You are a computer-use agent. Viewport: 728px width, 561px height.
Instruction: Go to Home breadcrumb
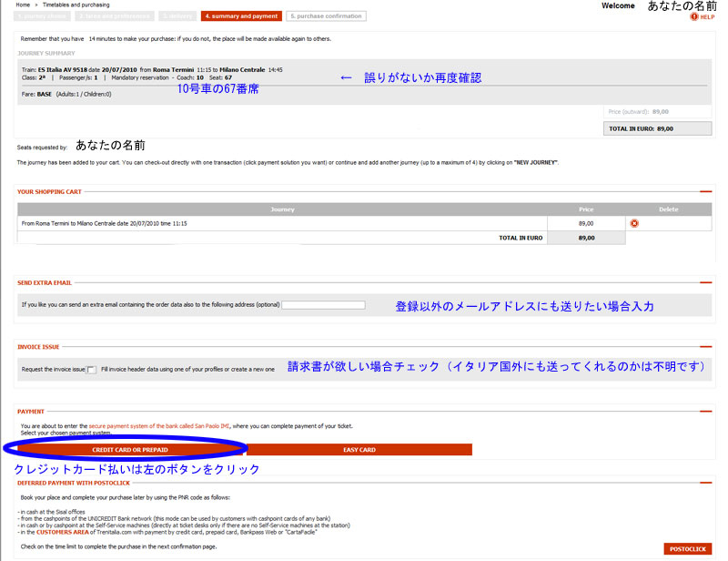tap(22, 5)
